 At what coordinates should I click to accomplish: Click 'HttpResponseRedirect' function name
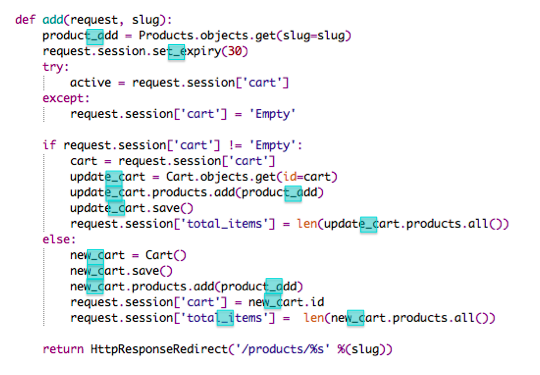[159, 349]
